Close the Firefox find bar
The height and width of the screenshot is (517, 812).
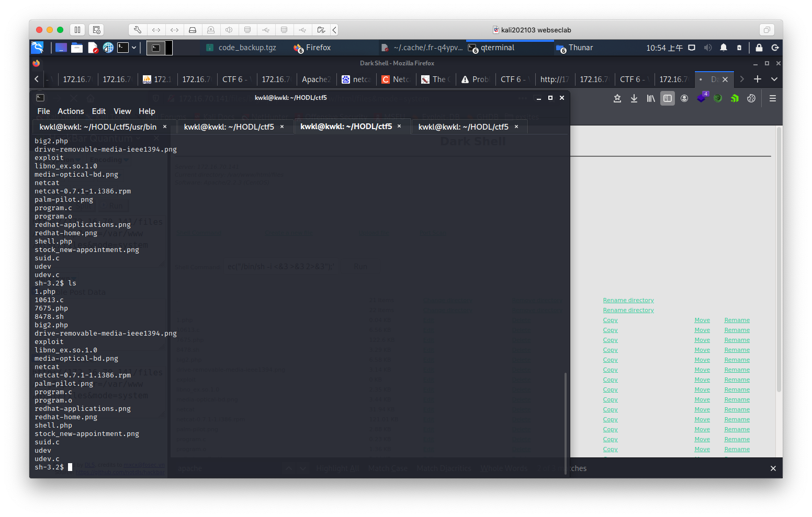(x=773, y=468)
